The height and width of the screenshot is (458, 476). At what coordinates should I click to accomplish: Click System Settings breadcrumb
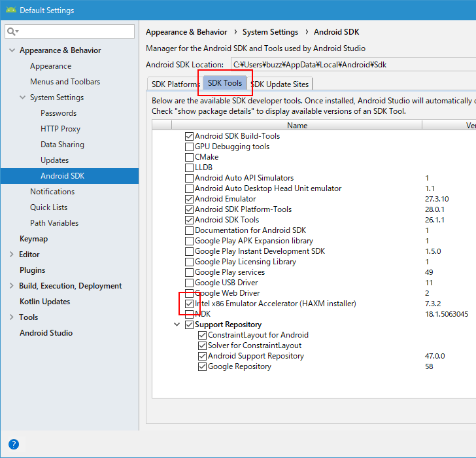pyautogui.click(x=270, y=32)
